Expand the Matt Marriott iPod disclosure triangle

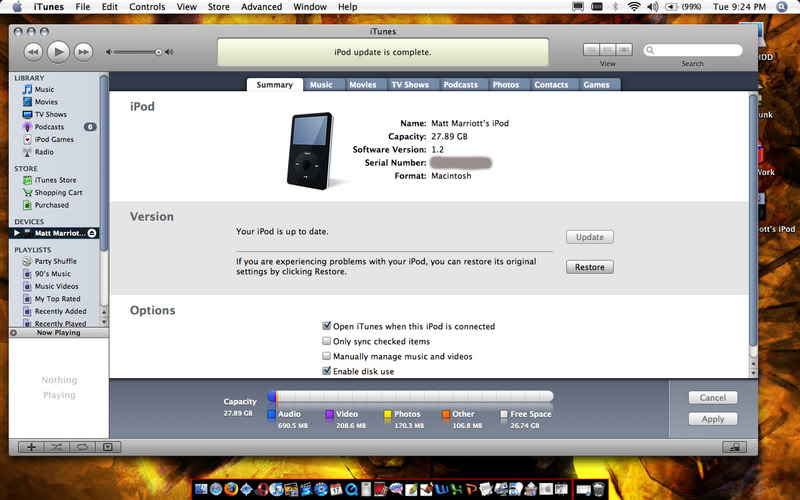[x=16, y=233]
